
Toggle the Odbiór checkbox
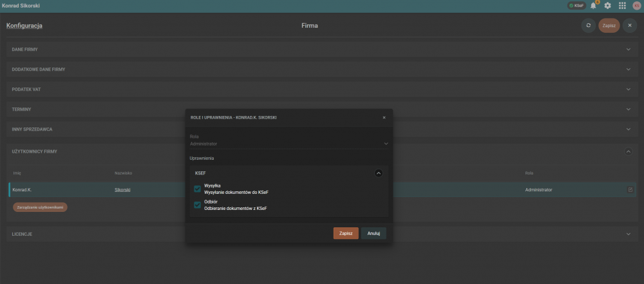pos(197,205)
